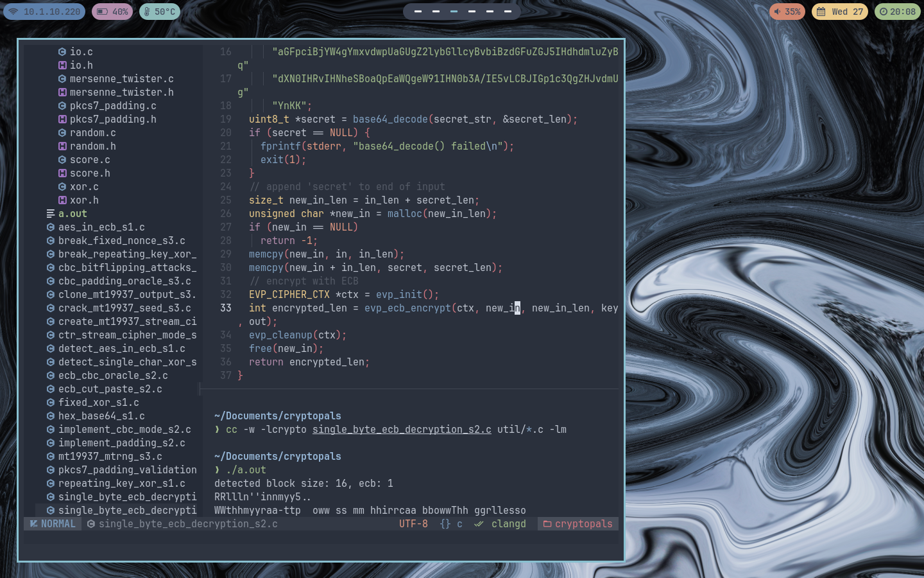Screen dimensions: 924x578
Task: Switch to first workspace indicator
Action: (418, 12)
